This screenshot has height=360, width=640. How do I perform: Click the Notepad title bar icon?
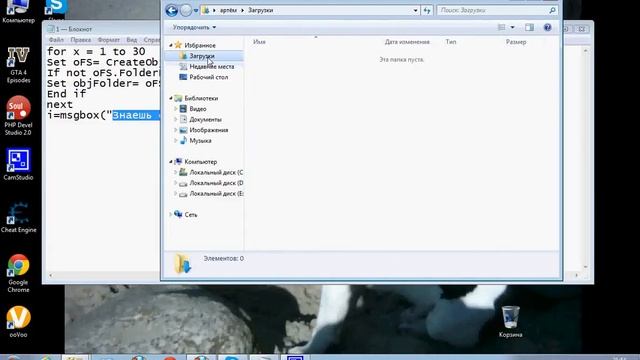point(51,29)
